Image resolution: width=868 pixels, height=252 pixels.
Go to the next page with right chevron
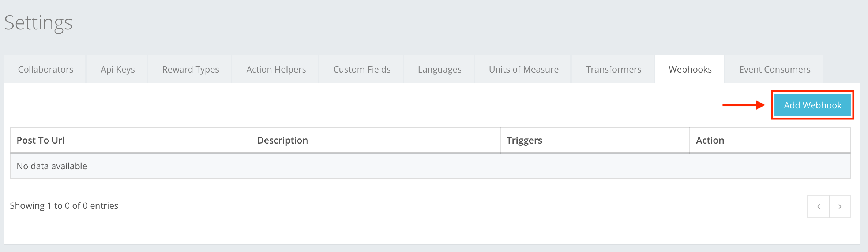point(840,206)
